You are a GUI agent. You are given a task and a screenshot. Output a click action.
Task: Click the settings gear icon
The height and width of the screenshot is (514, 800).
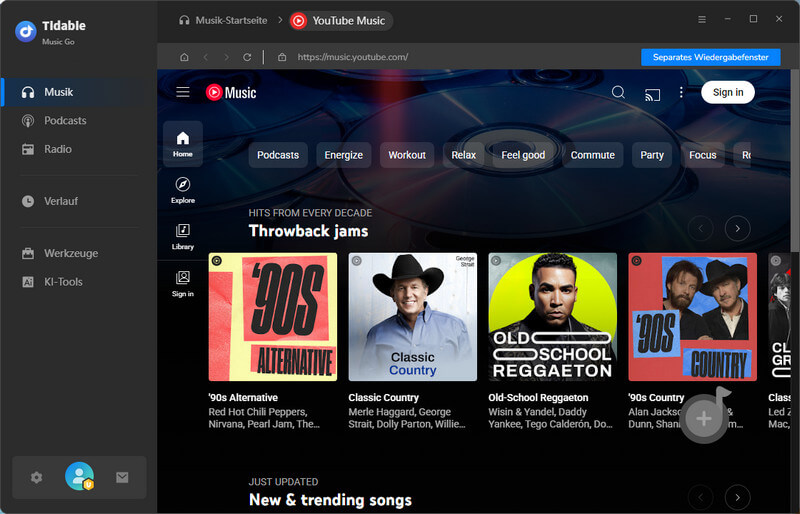click(x=36, y=477)
